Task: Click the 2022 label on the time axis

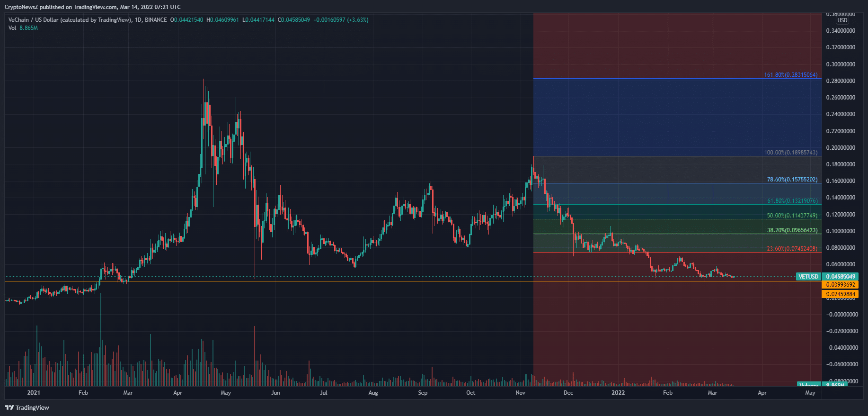Action: tap(618, 393)
